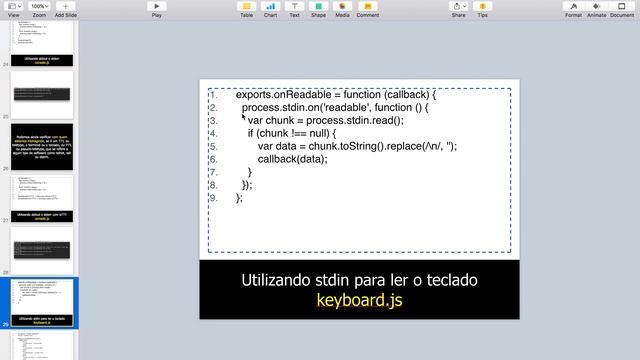
Task: Insert a text box
Action: point(294,7)
